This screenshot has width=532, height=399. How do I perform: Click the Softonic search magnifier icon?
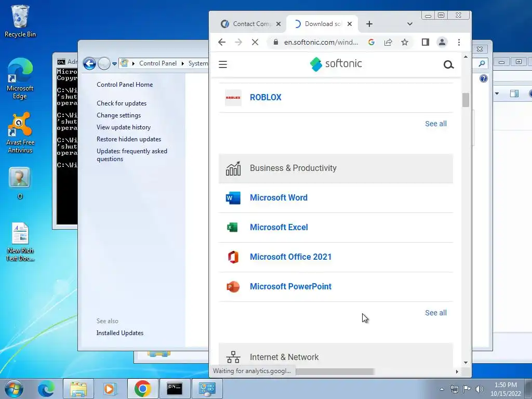point(448,64)
